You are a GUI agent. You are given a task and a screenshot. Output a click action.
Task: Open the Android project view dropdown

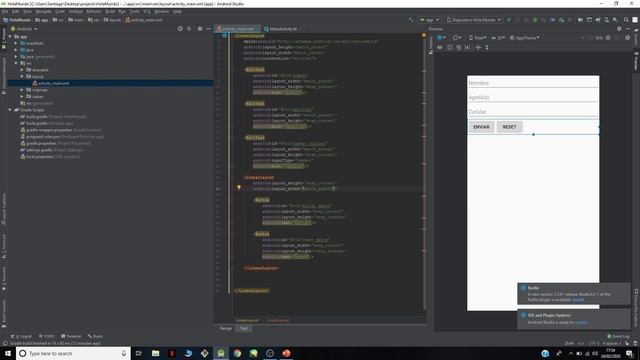tap(24, 29)
